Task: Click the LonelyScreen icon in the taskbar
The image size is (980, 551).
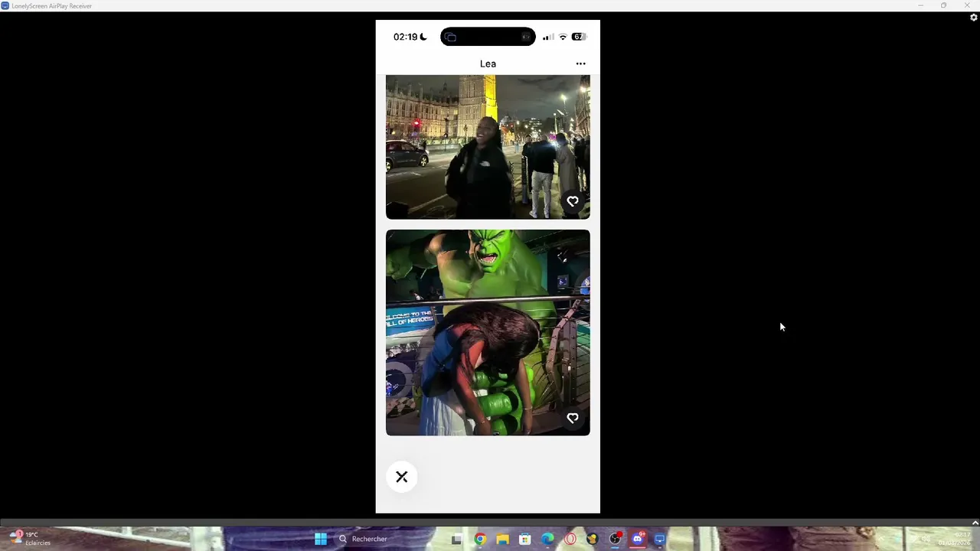Action: [660, 539]
